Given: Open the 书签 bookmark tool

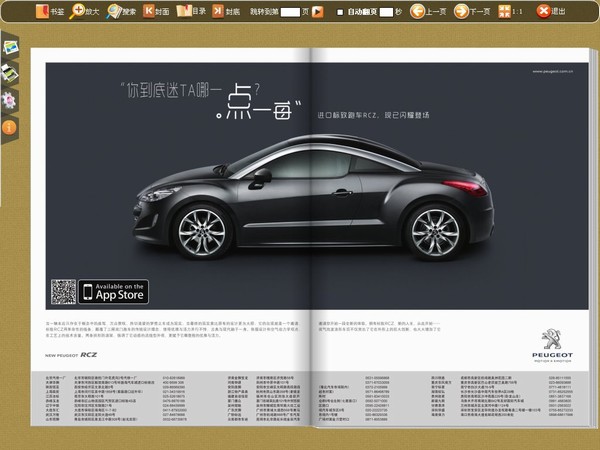Looking at the screenshot, I should tap(50, 11).
